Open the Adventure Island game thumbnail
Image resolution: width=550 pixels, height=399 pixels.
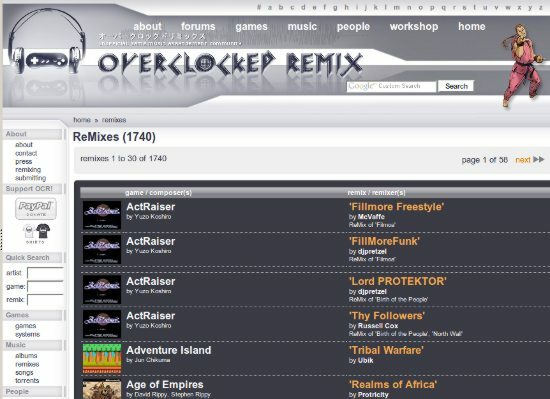pos(102,359)
